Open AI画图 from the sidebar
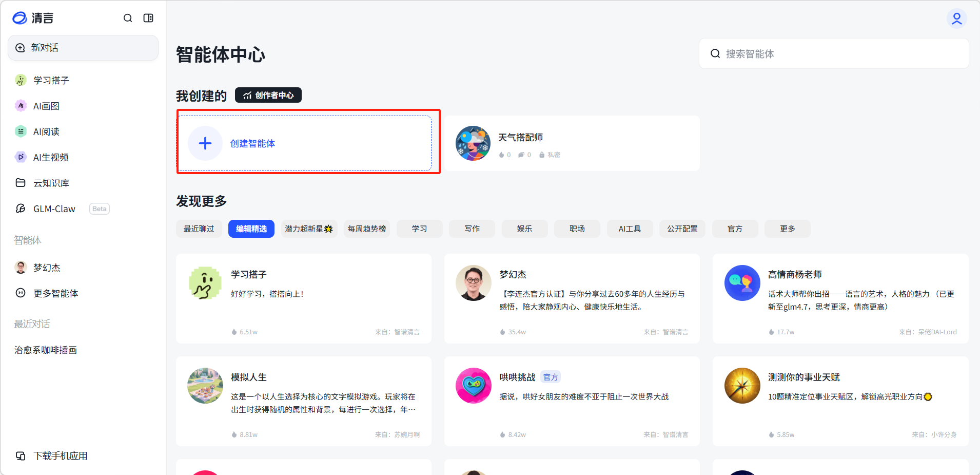This screenshot has height=475, width=980. coord(46,106)
